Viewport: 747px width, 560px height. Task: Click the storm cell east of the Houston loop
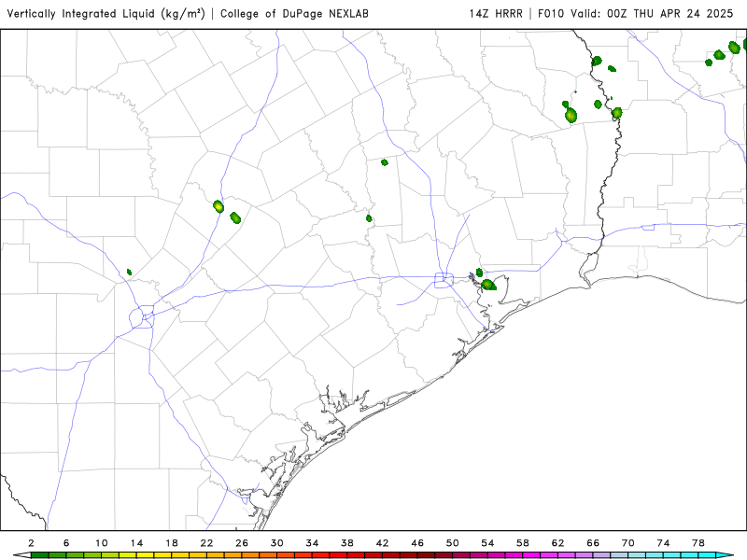[x=488, y=285]
